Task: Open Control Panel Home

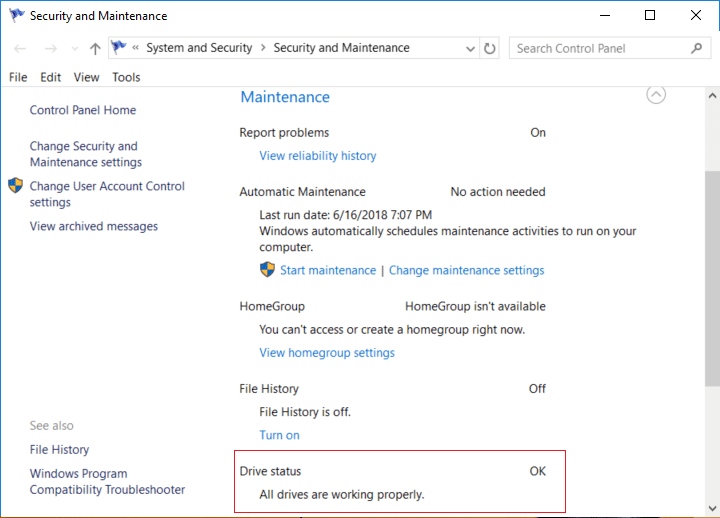Action: coord(83,110)
